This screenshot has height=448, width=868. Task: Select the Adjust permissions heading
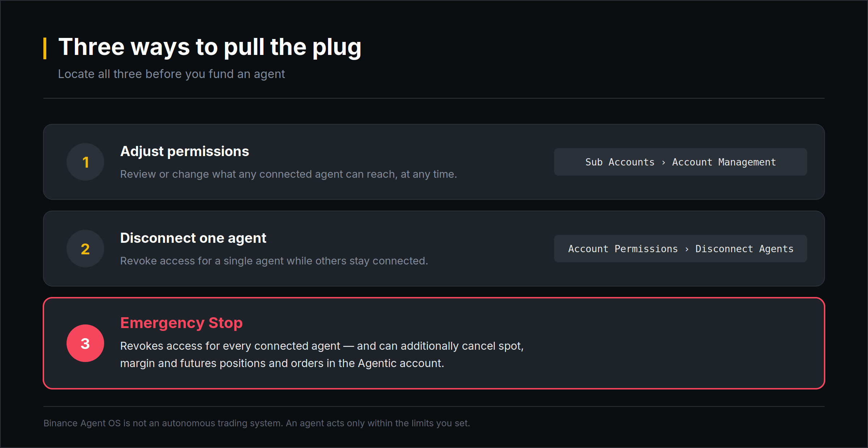(184, 151)
